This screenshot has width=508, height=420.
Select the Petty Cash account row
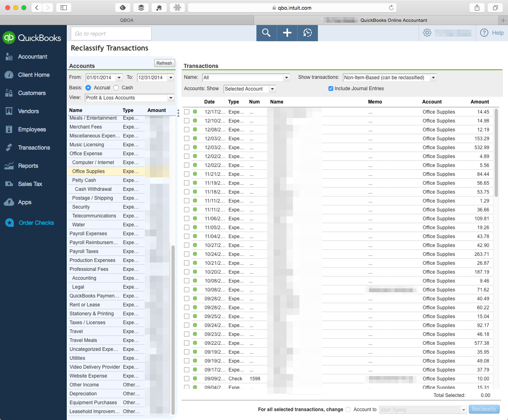click(119, 180)
